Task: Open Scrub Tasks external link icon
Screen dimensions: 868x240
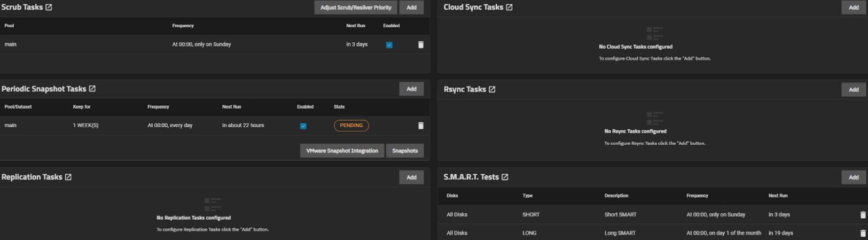Action: click(x=49, y=7)
